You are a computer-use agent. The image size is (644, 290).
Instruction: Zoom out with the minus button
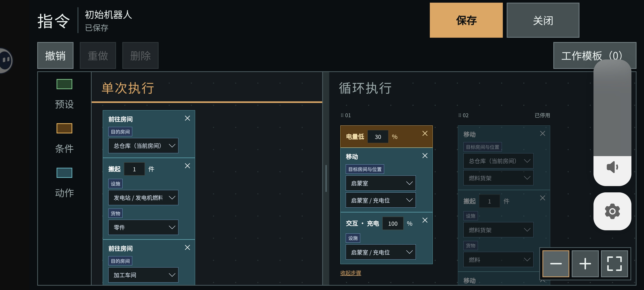tap(556, 263)
